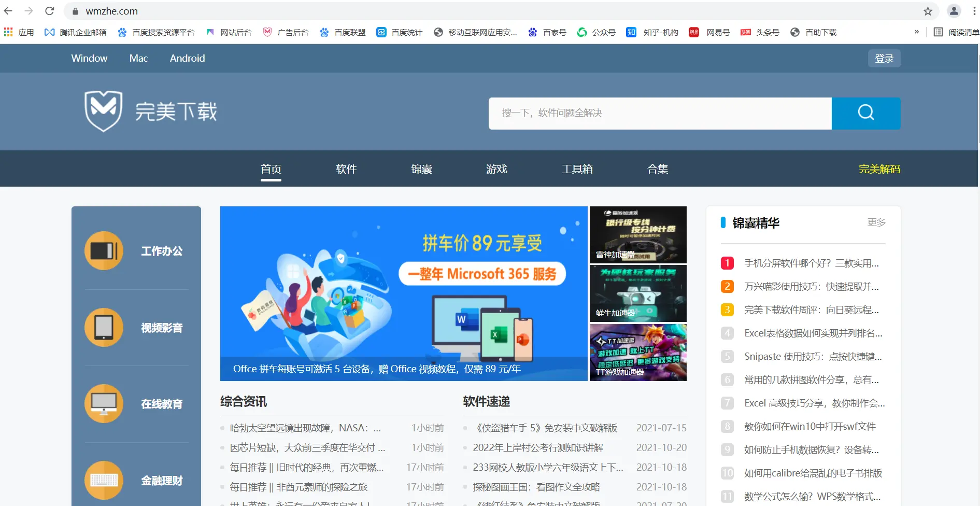
Task: Select the 视频影音 category icon
Action: (104, 327)
